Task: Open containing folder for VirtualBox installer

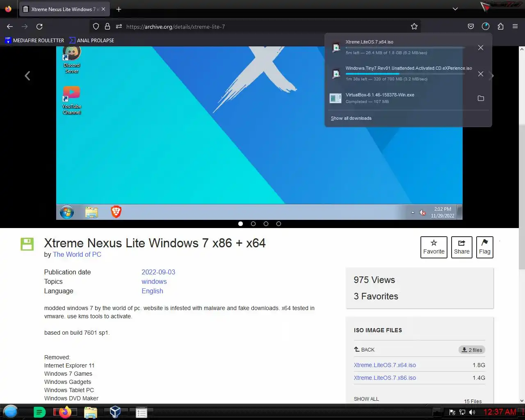Action: (x=481, y=98)
